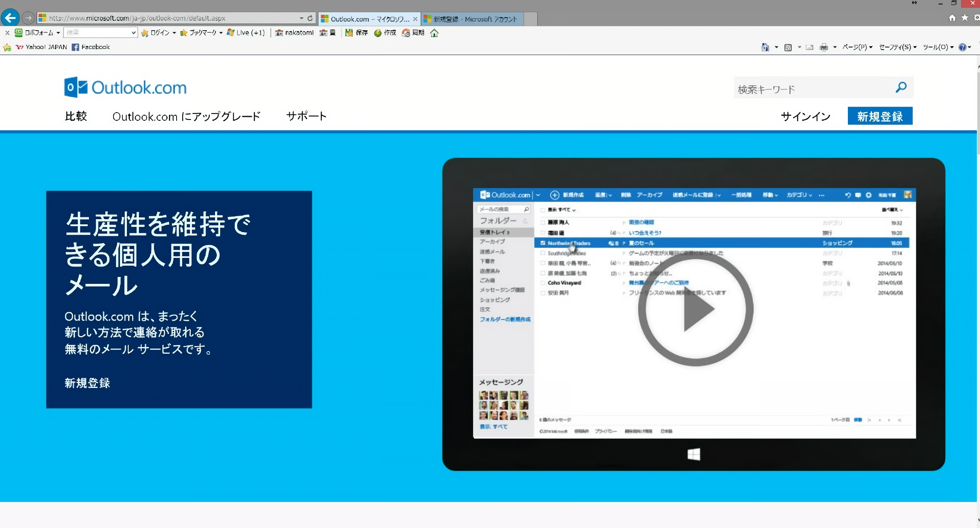
Task: Click the 新規登録 link in the dark blue panel
Action: pos(87,383)
